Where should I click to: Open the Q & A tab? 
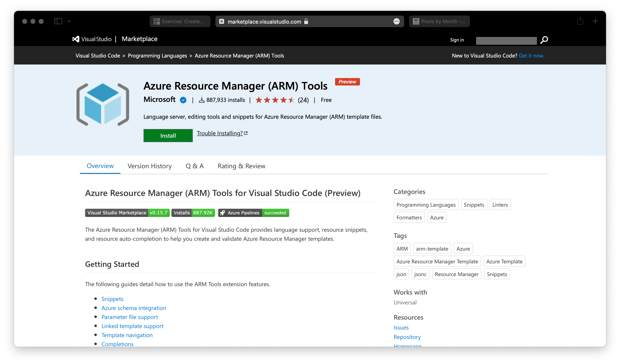coord(195,166)
